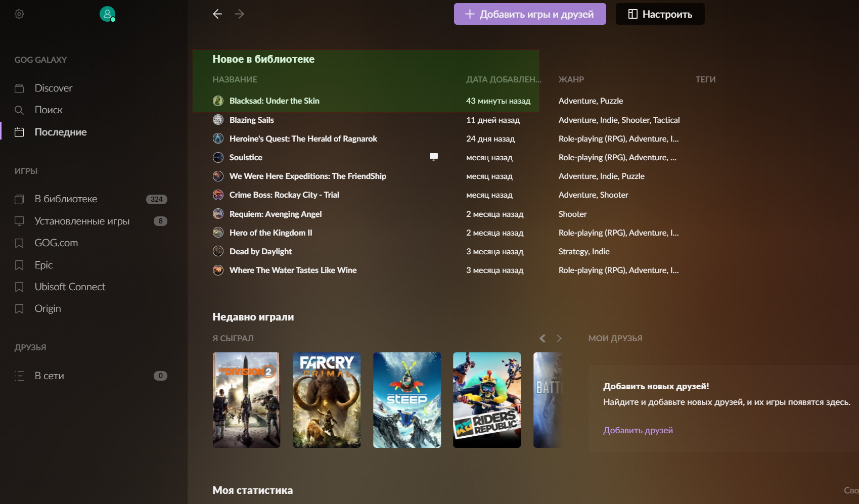Open В библиотеке game list
The image size is (859, 504).
click(66, 199)
